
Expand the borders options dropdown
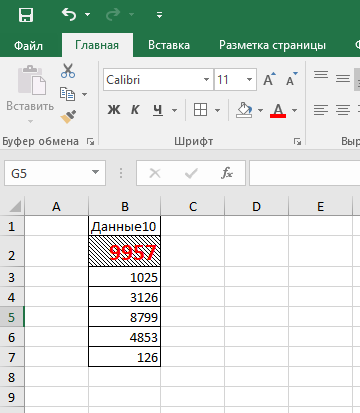click(x=217, y=110)
